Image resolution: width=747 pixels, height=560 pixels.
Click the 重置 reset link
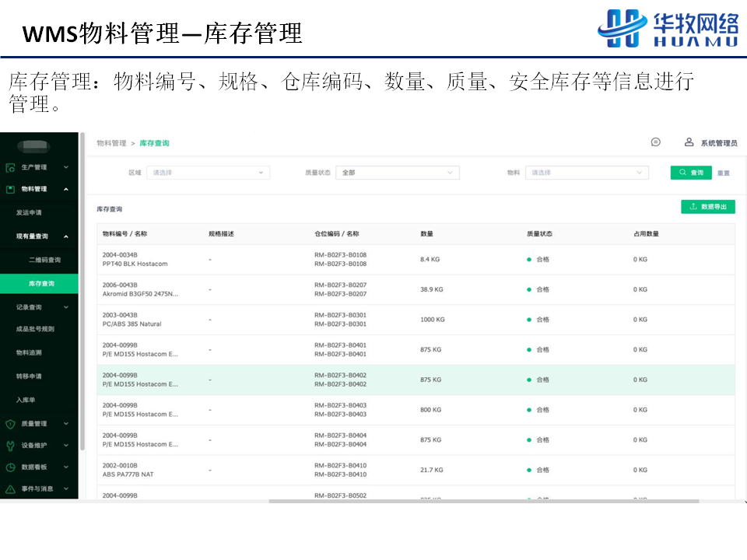point(723,173)
